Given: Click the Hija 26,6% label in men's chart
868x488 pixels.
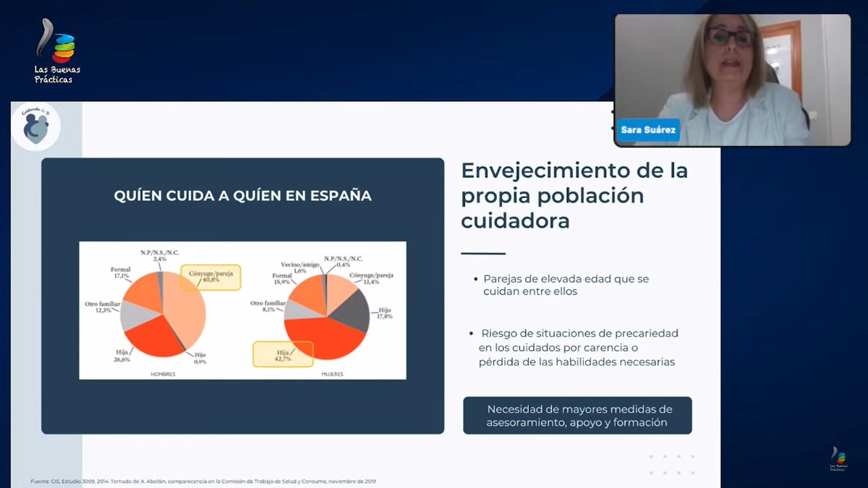Looking at the screenshot, I should point(121,355).
